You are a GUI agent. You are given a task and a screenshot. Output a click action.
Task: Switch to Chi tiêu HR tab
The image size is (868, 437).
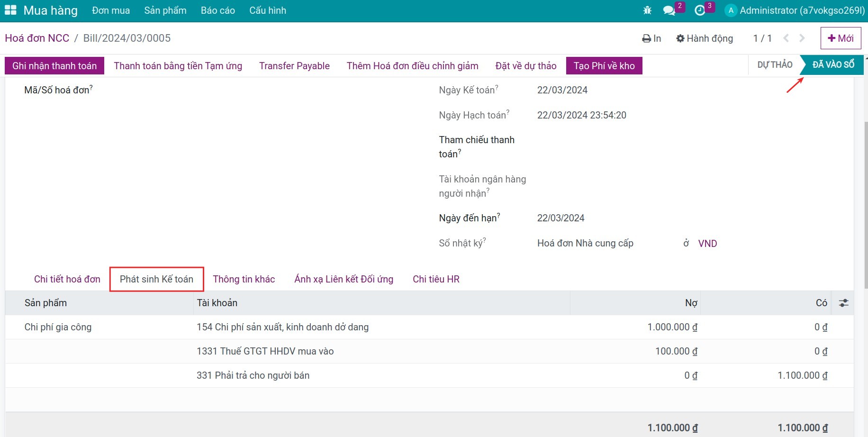click(x=436, y=279)
